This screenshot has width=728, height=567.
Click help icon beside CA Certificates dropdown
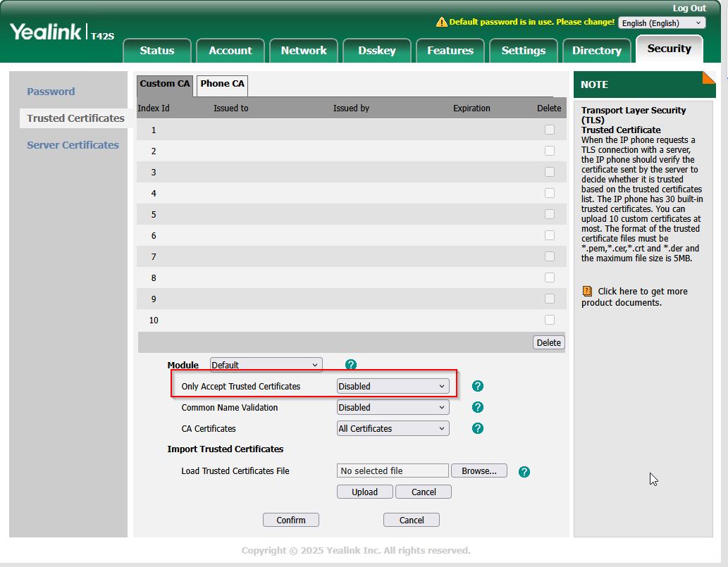(x=478, y=428)
